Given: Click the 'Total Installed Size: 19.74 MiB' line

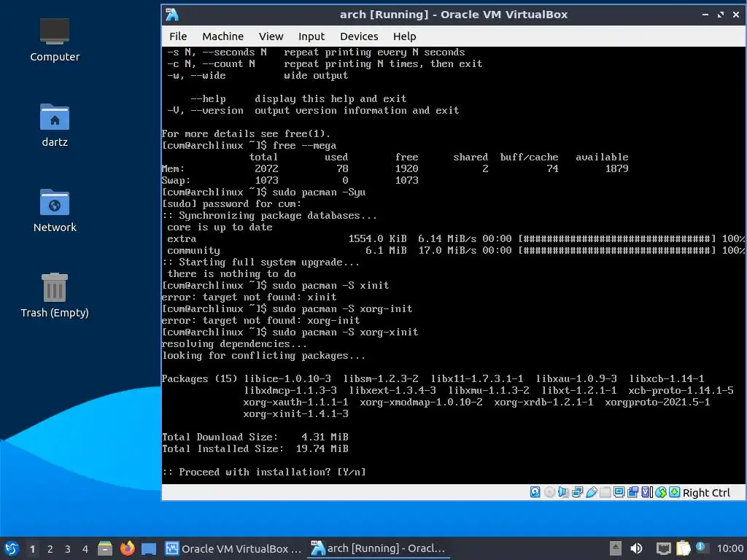Looking at the screenshot, I should (255, 448).
